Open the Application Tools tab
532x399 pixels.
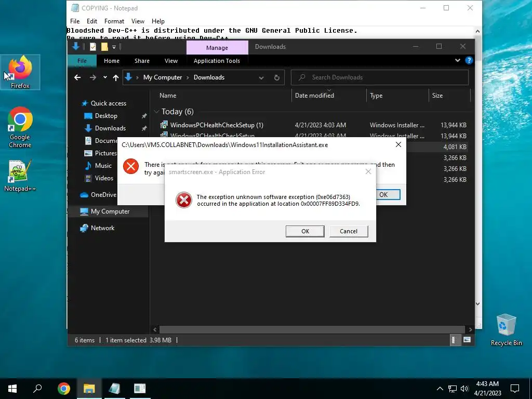(x=217, y=61)
